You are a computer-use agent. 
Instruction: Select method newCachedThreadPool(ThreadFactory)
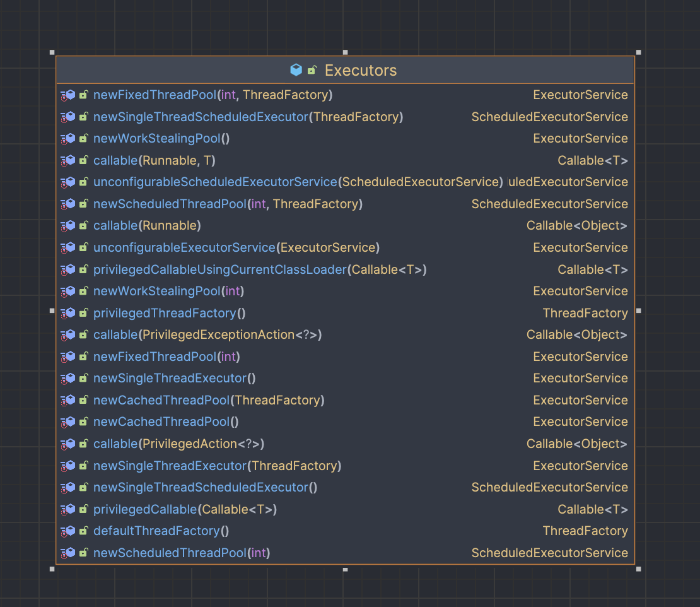[209, 400]
